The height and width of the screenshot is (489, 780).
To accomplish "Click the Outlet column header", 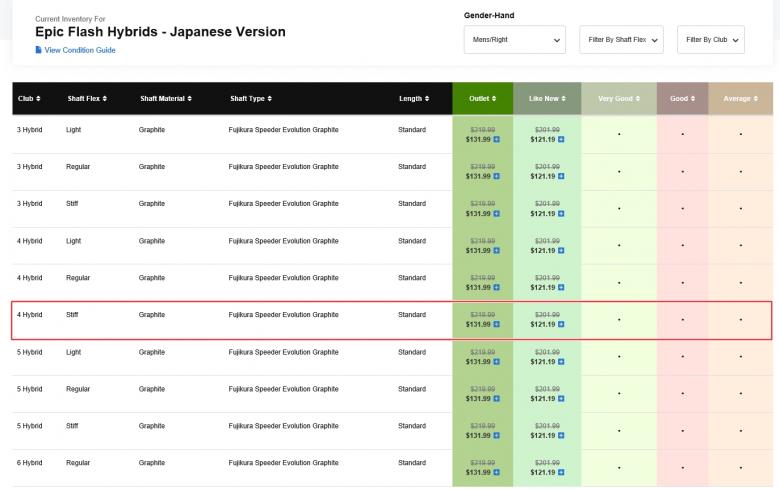I will coord(482,98).
